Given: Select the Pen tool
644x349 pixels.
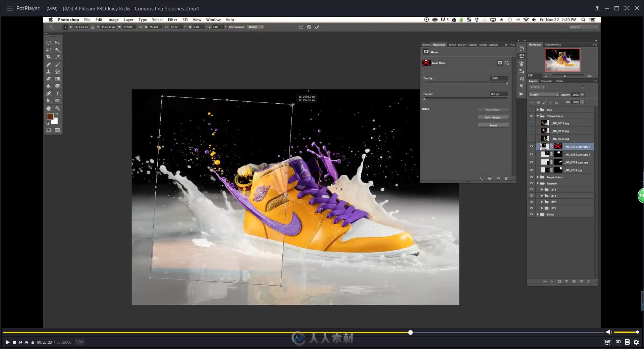Looking at the screenshot, I should (48, 94).
